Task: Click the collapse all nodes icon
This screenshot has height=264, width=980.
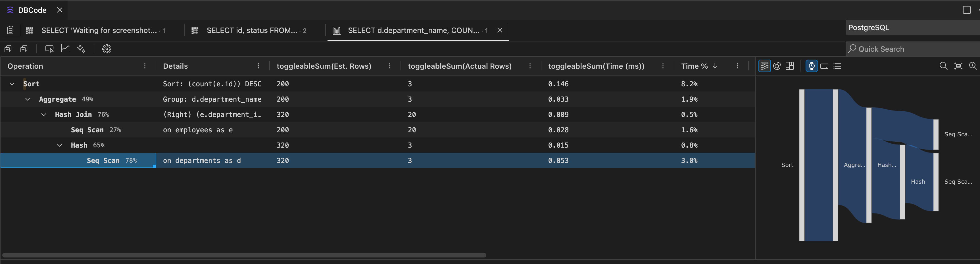Action: click(x=24, y=49)
